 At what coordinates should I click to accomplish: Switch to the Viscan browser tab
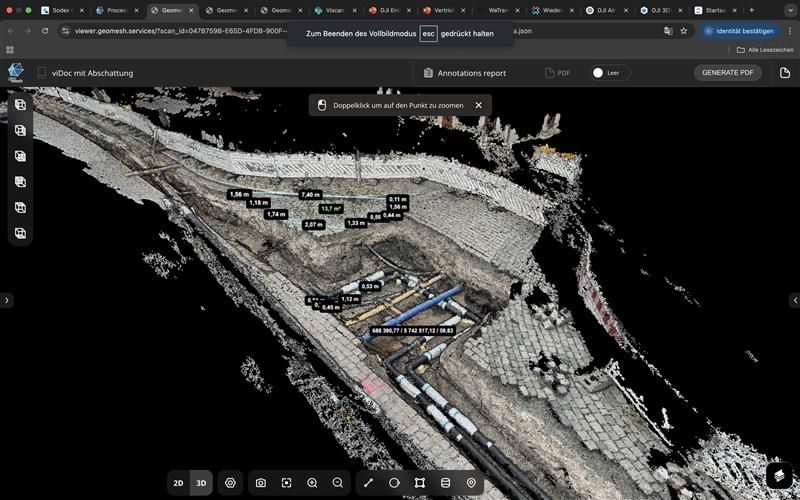[334, 10]
